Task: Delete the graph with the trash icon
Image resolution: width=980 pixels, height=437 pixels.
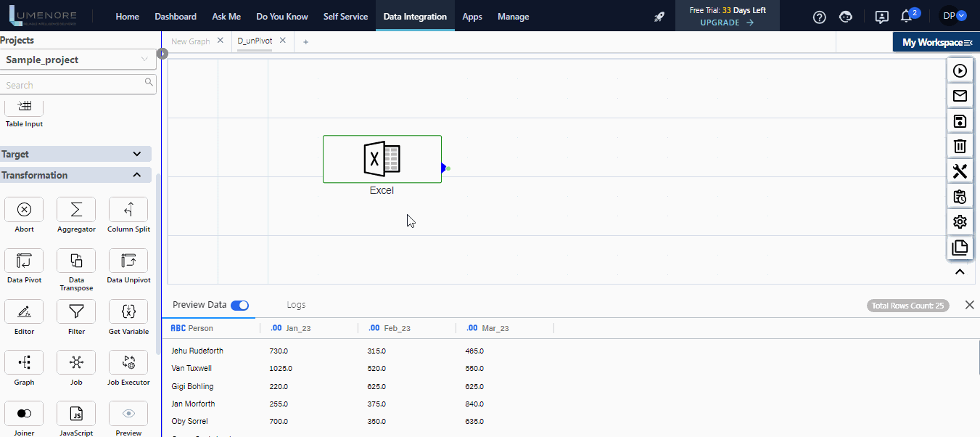Action: pos(960,146)
